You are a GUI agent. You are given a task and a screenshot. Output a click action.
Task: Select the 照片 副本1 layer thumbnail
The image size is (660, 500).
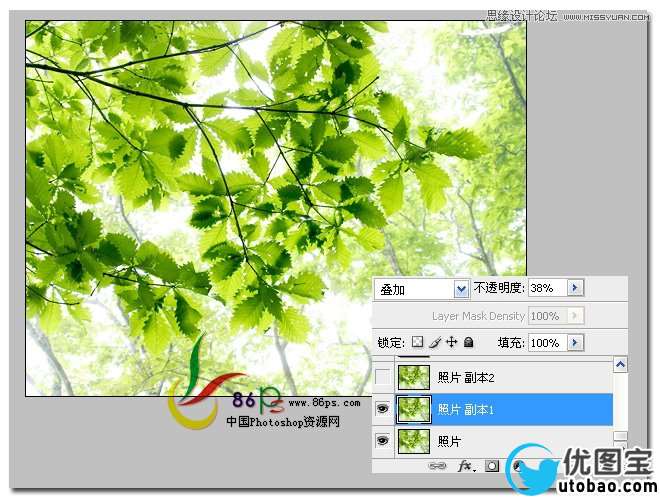tap(414, 409)
